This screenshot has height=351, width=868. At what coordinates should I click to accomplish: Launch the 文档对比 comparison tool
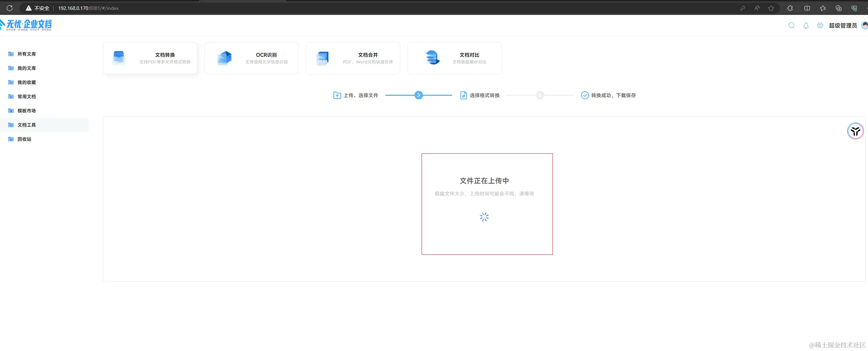(454, 57)
